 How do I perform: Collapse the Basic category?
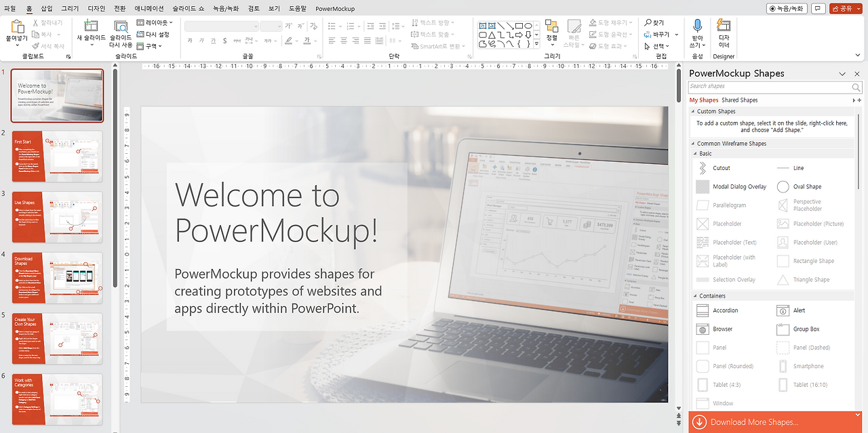click(695, 154)
